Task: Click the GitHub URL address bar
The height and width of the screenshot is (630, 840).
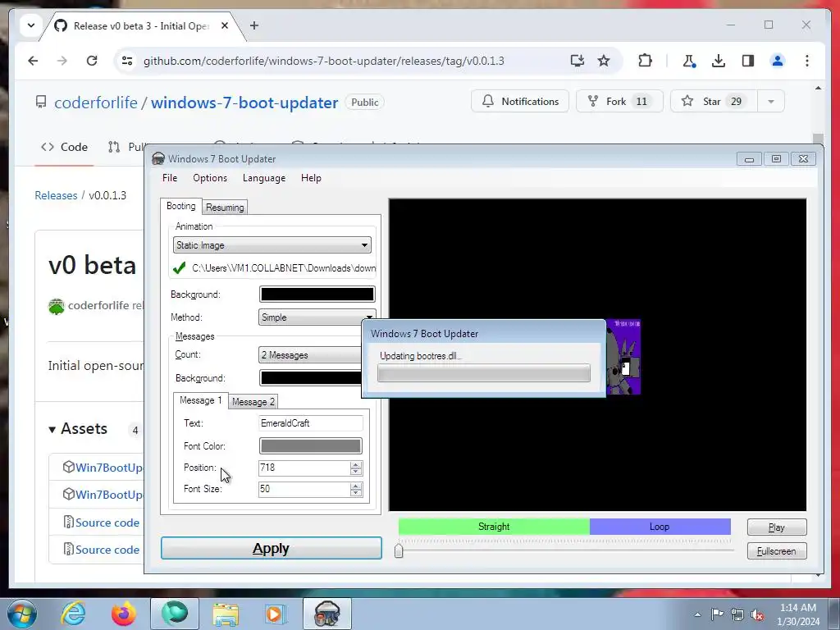Action: click(323, 61)
